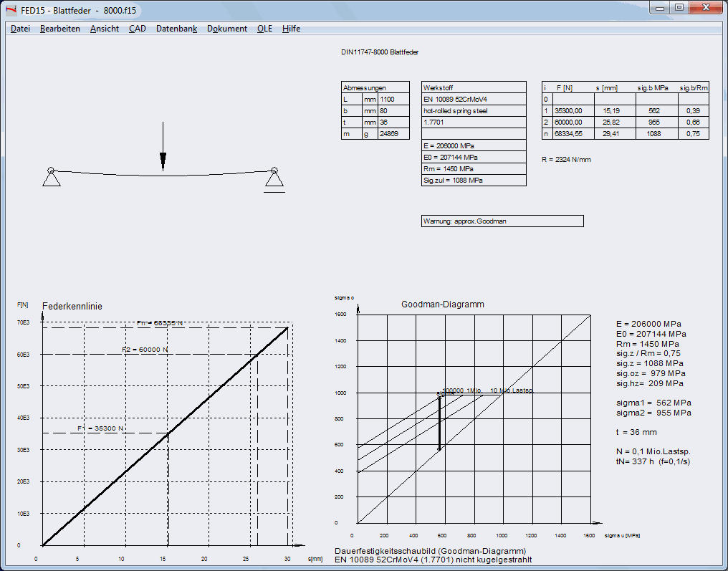Click the Goodman-Diagramm title
The image size is (728, 571).
tap(442, 304)
